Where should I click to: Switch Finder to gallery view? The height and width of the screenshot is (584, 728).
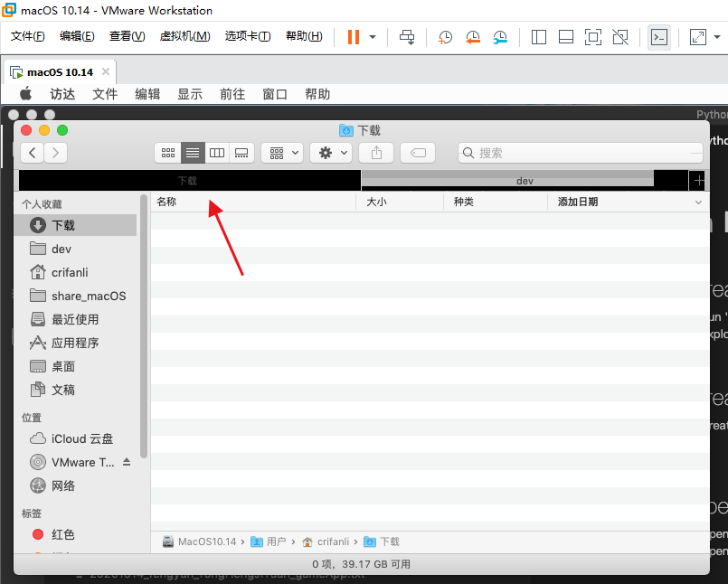pos(241,153)
